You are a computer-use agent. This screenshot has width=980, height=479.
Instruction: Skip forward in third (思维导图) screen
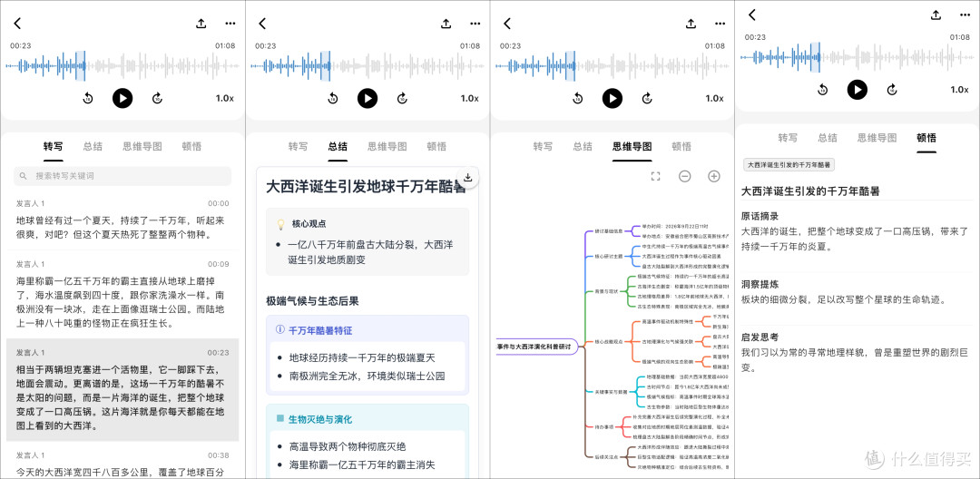pyautogui.click(x=648, y=98)
